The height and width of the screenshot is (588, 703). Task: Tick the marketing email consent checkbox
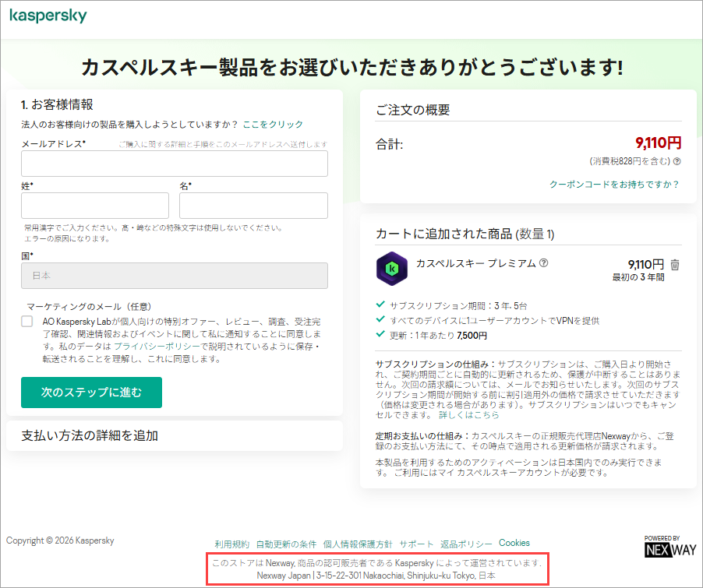(x=27, y=322)
